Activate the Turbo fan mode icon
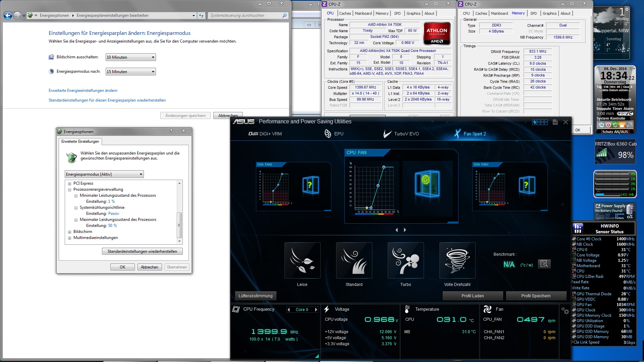The image size is (644, 362). (x=406, y=260)
